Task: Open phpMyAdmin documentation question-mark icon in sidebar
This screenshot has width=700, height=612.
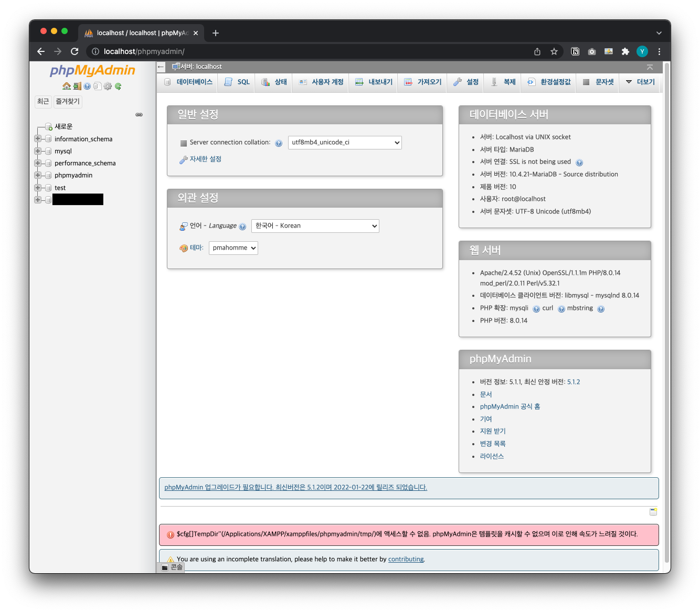Action: [87, 86]
